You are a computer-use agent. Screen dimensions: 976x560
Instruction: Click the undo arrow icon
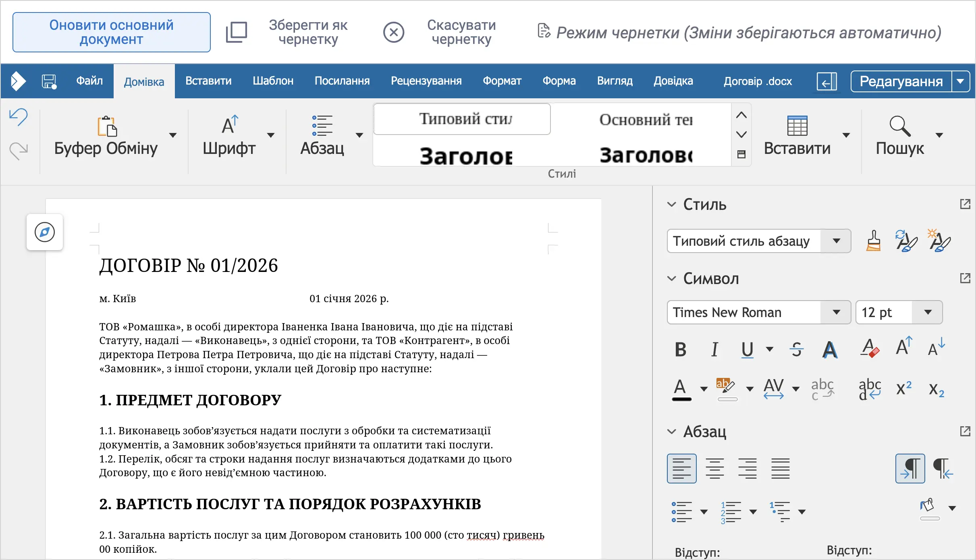[19, 117]
